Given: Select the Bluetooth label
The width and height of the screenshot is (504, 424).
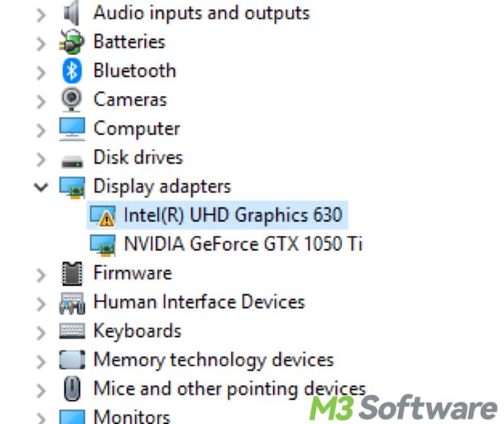Looking at the screenshot, I should tap(135, 71).
